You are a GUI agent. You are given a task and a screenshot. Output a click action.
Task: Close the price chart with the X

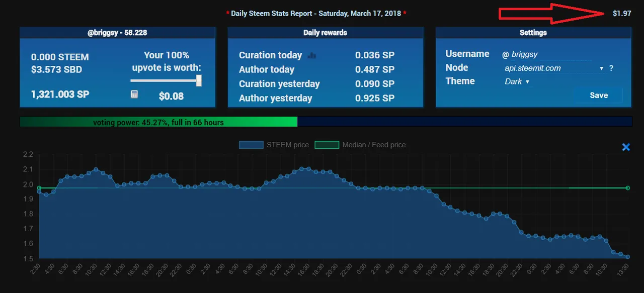click(x=626, y=147)
